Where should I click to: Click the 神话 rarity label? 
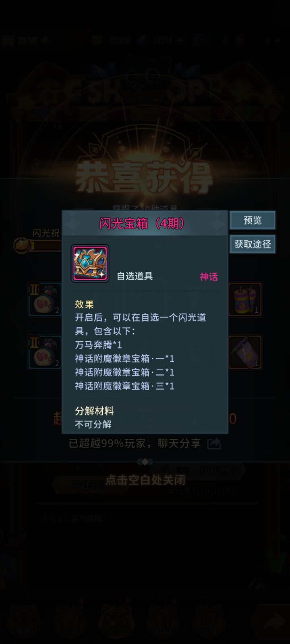[209, 277]
